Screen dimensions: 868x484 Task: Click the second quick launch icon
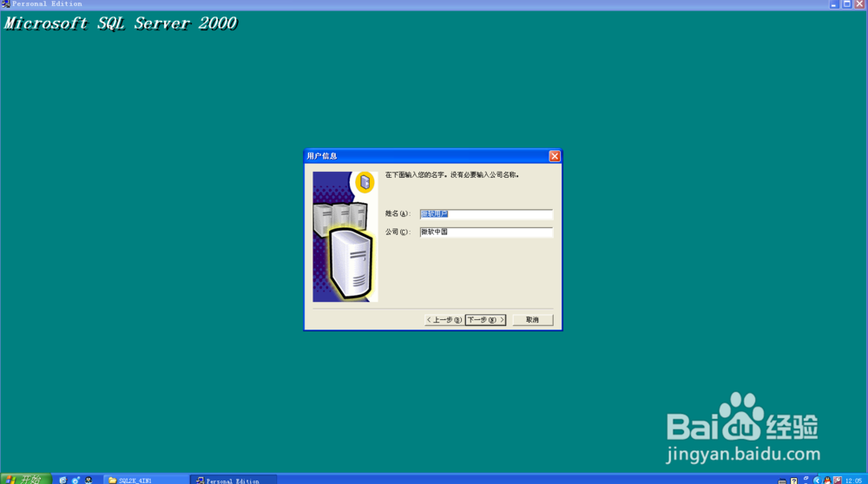pos(76,481)
